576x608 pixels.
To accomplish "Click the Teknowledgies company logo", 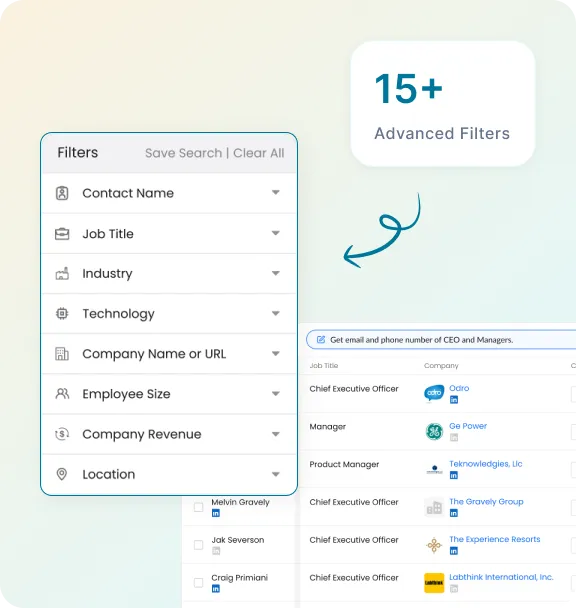I will tap(434, 470).
